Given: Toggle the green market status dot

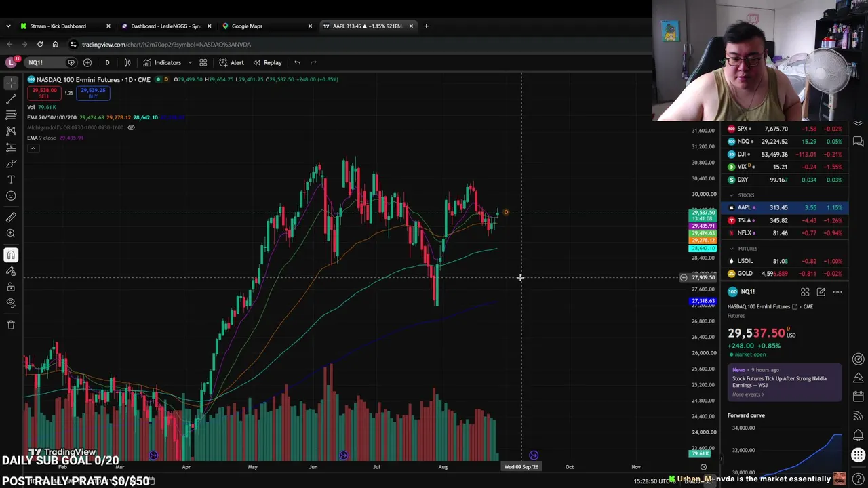Looking at the screenshot, I should (158, 79).
